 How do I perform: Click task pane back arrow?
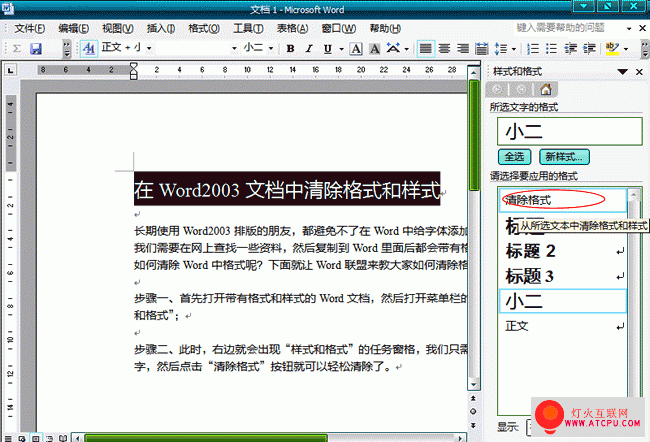tap(497, 89)
